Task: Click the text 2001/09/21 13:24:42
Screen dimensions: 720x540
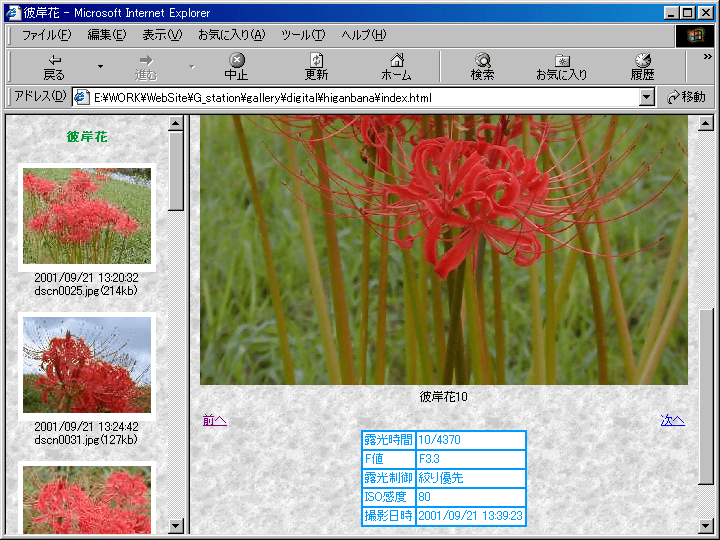Action: coord(86,427)
